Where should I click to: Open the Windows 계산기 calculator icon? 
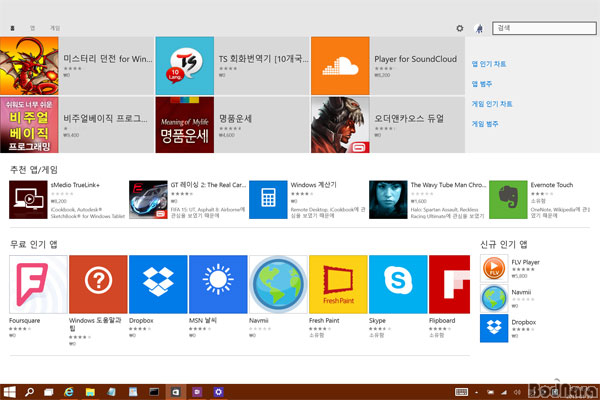point(268,199)
